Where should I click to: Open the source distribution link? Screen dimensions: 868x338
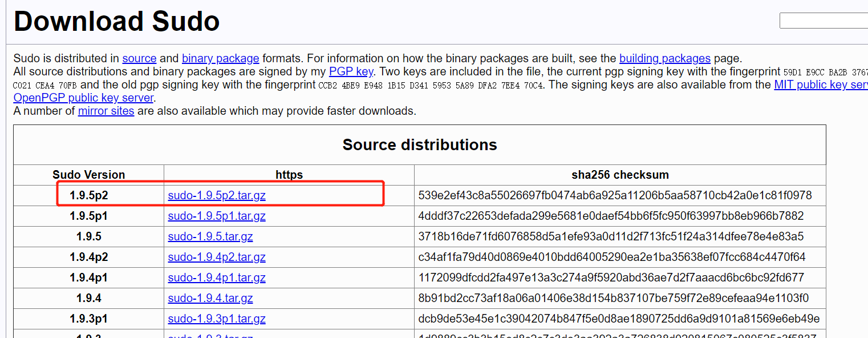139,58
